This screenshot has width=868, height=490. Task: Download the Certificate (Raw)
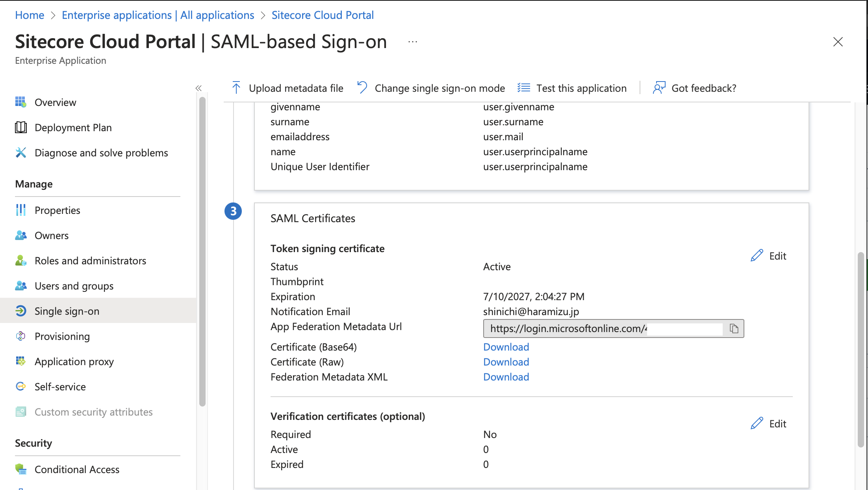click(506, 362)
